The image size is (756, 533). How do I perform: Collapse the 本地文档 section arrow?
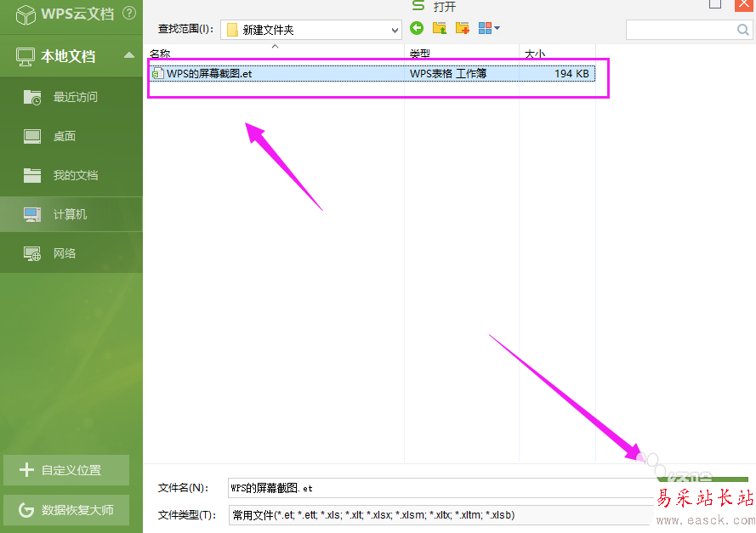tap(128, 55)
